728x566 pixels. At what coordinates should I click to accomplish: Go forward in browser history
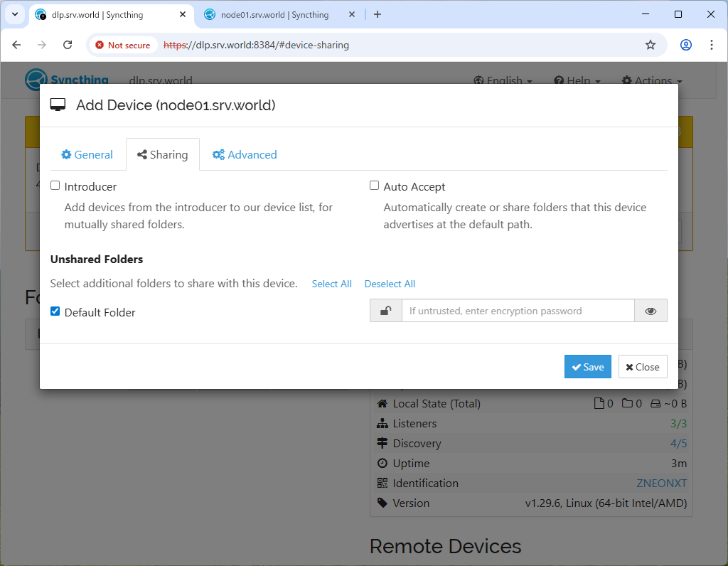pyautogui.click(x=42, y=45)
